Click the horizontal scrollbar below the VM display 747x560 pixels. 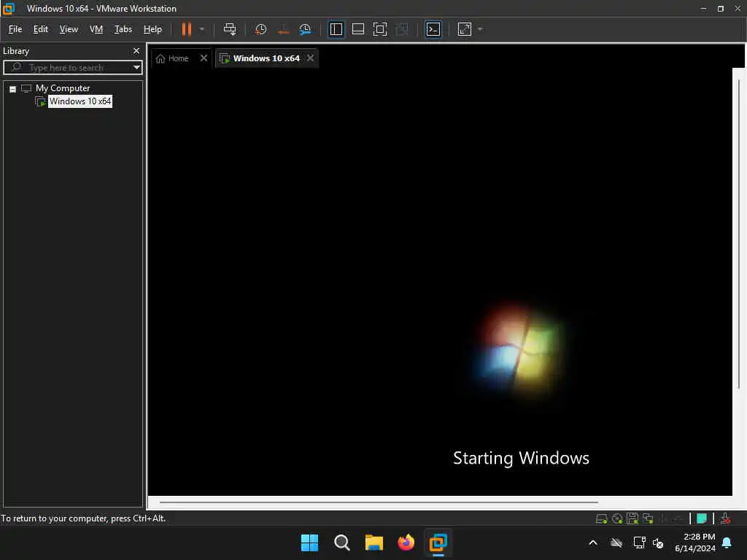coord(379,502)
